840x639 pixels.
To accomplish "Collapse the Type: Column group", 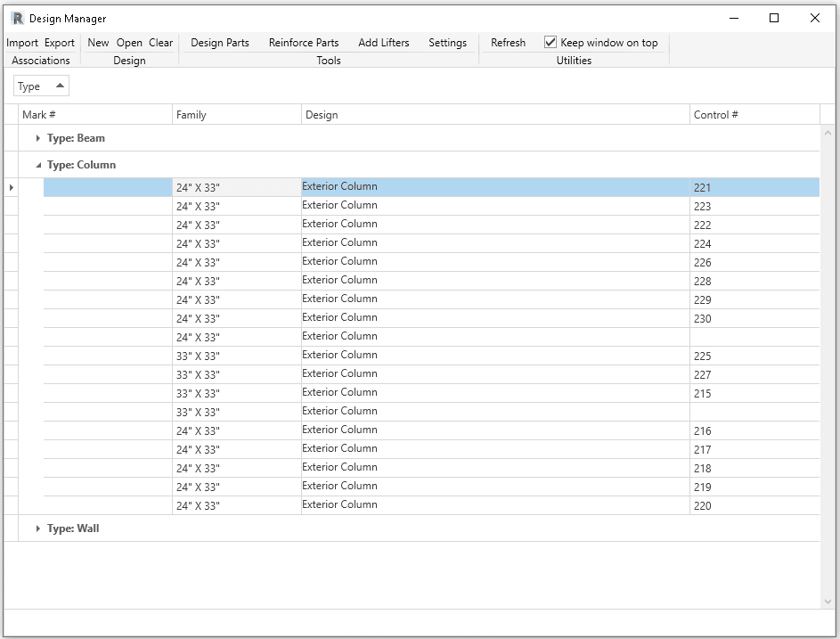I will click(x=38, y=165).
